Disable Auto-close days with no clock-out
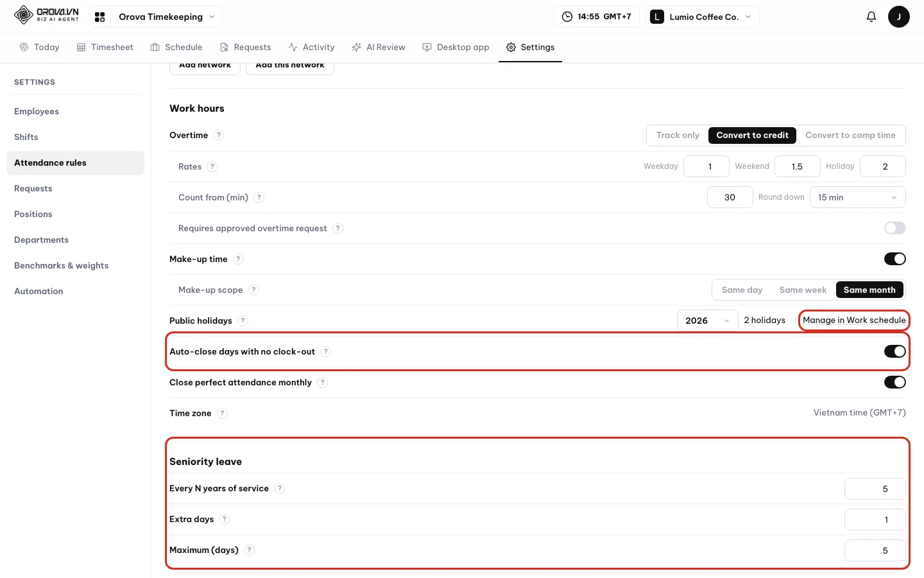 coord(894,351)
